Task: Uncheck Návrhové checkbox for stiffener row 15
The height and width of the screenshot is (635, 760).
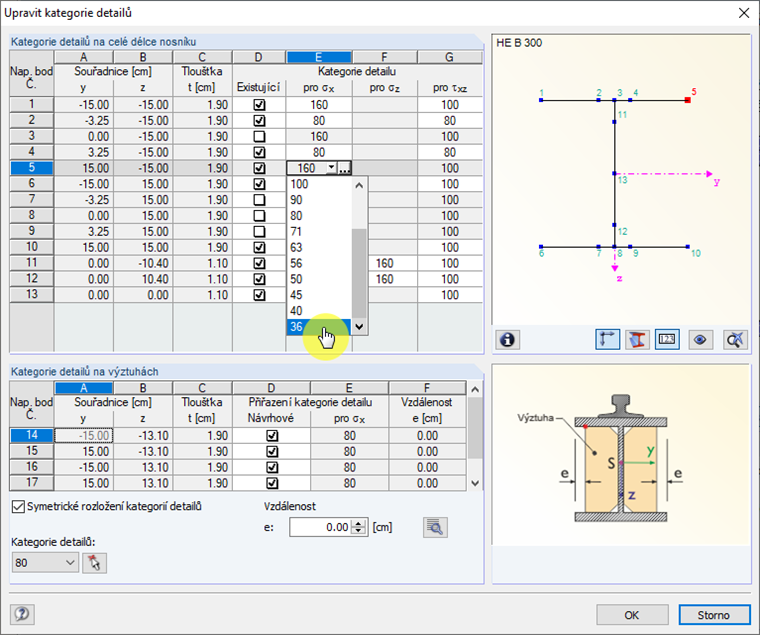Action: [x=272, y=451]
